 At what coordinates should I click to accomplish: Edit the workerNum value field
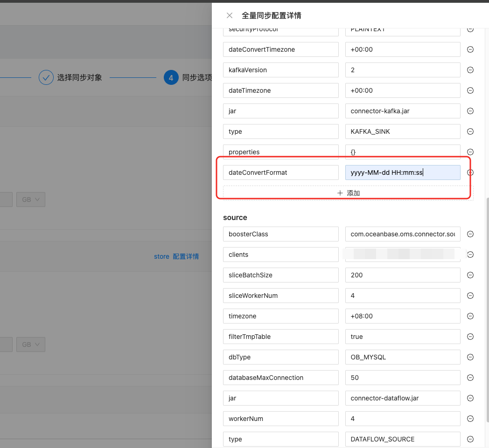403,419
